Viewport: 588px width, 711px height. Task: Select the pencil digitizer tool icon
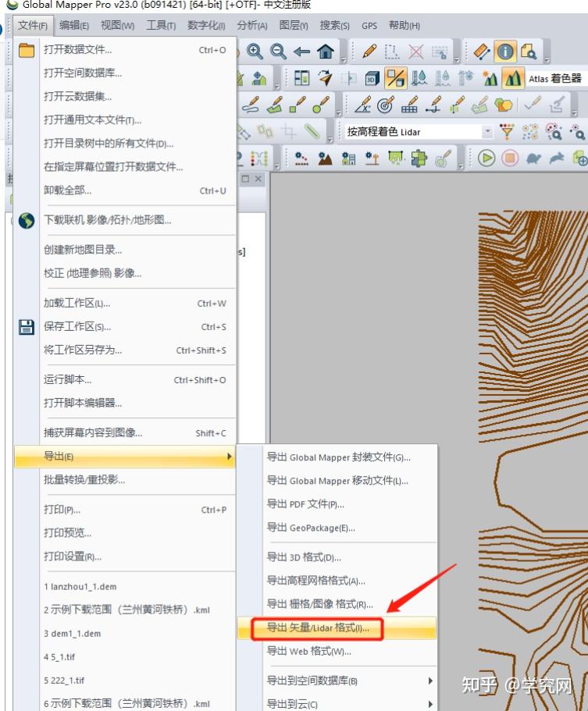[x=370, y=52]
